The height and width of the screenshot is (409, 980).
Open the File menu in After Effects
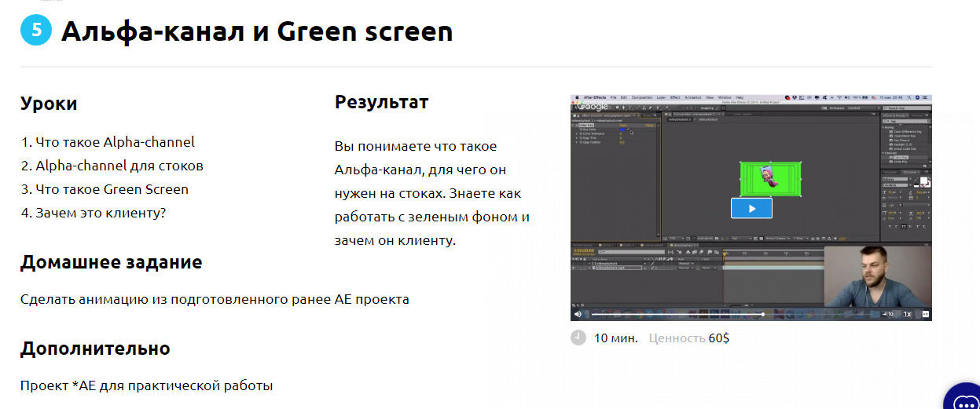point(613,97)
